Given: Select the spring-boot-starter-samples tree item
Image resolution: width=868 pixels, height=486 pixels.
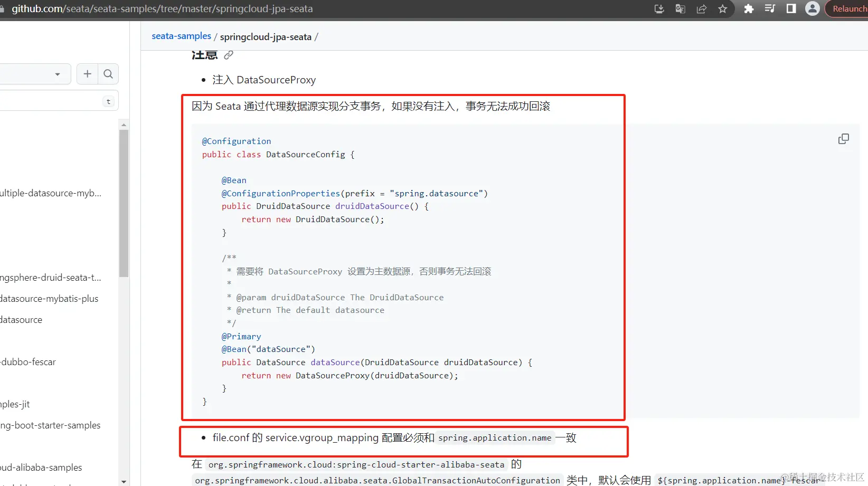Looking at the screenshot, I should coord(50,425).
